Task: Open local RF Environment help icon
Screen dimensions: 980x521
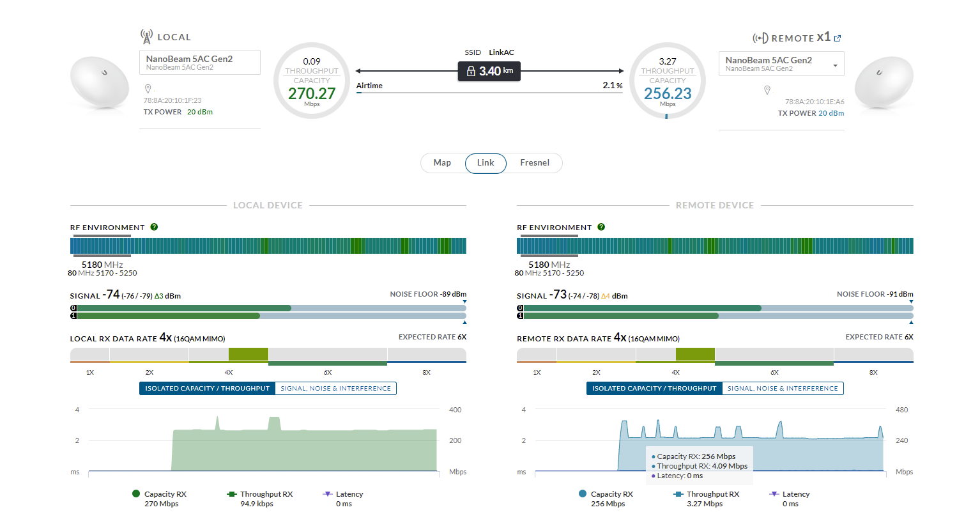Action: tap(154, 227)
